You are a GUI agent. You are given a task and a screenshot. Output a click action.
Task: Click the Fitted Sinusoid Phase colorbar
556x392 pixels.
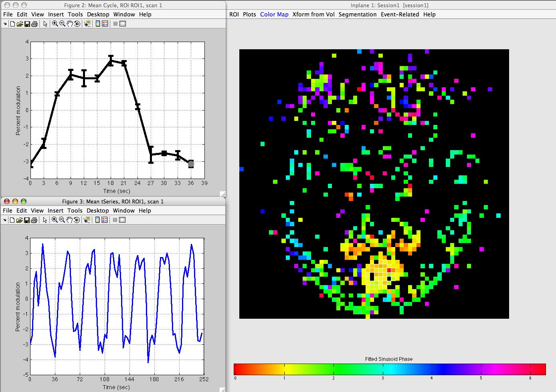point(389,369)
